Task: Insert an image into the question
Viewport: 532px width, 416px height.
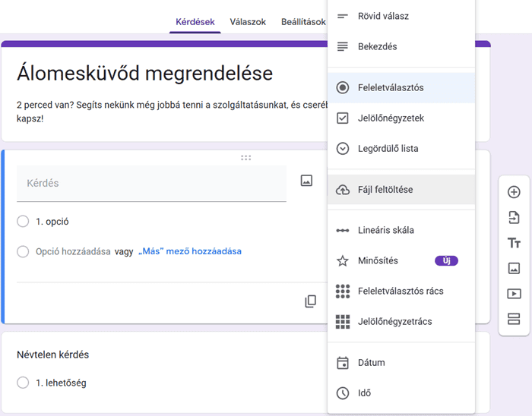Action: click(306, 181)
